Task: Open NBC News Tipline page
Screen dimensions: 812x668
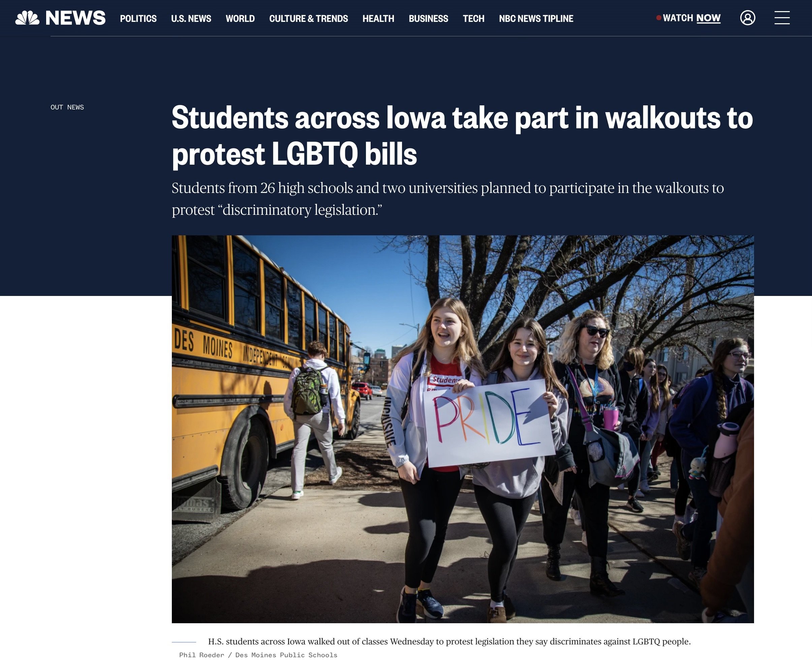Action: (x=536, y=19)
